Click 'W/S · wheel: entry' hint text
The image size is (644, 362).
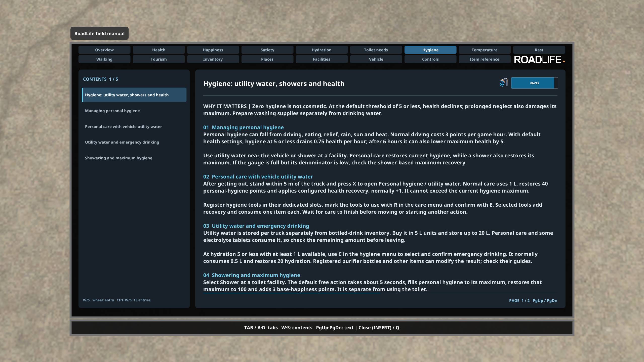(98, 300)
